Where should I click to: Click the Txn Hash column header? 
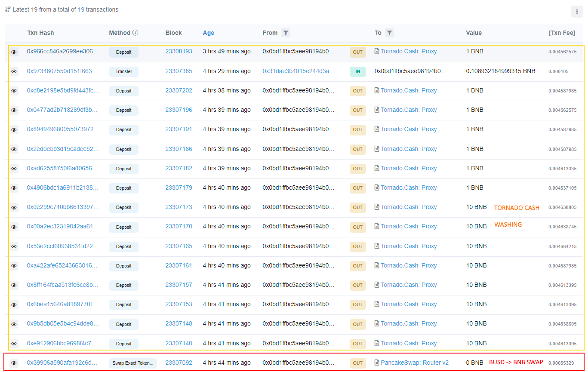(x=40, y=33)
